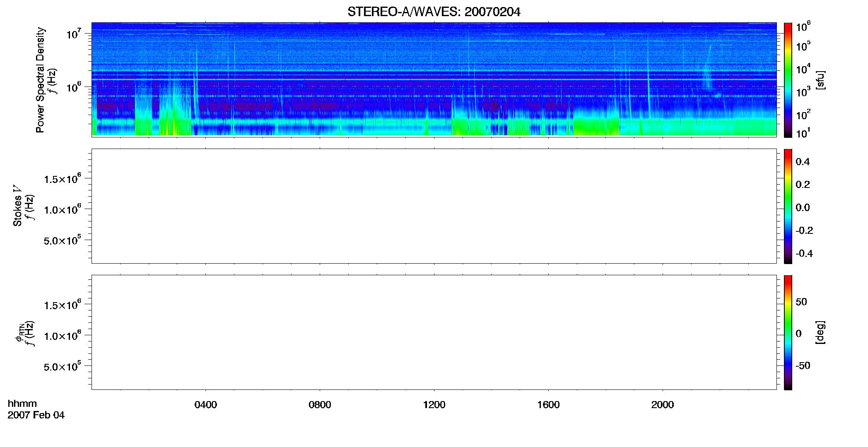This screenshot has height=447, width=868.
Task: Click the hhmm axis caption
Action: click(x=22, y=404)
